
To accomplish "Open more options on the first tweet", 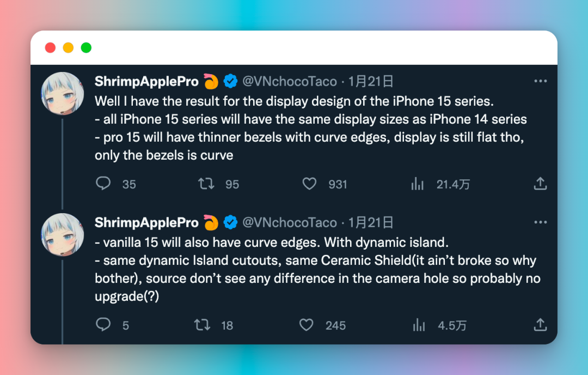I will [540, 82].
